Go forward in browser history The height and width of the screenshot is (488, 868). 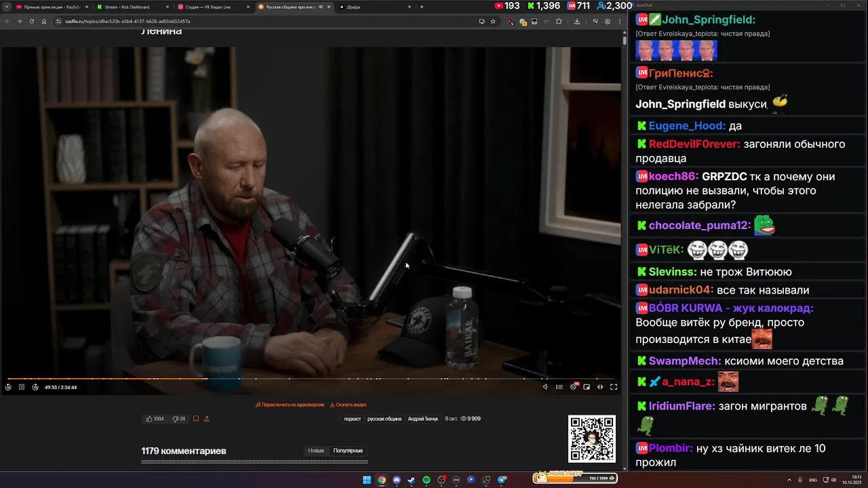click(19, 21)
